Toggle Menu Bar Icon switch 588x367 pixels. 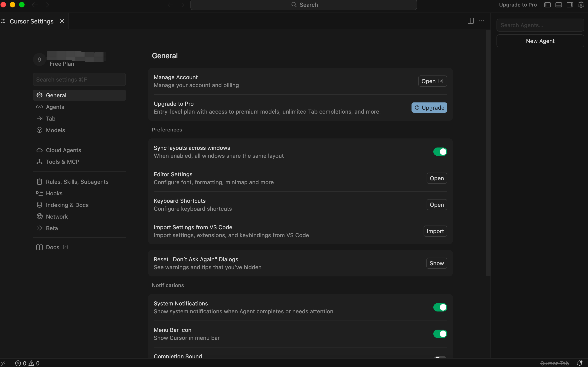(x=440, y=334)
